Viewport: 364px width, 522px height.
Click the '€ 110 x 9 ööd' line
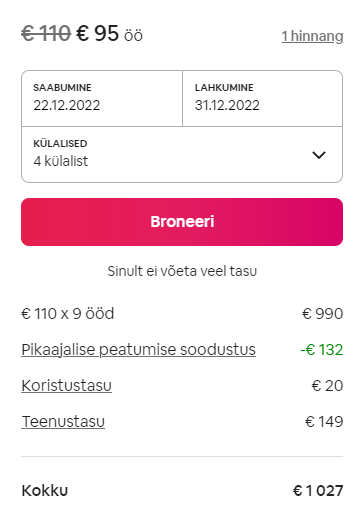point(68,314)
